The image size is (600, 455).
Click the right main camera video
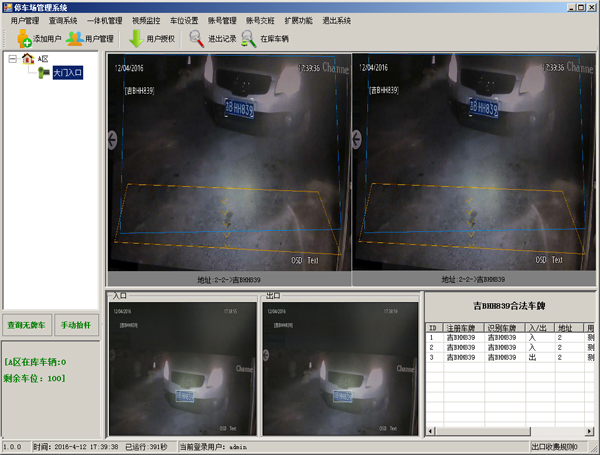pos(474,162)
